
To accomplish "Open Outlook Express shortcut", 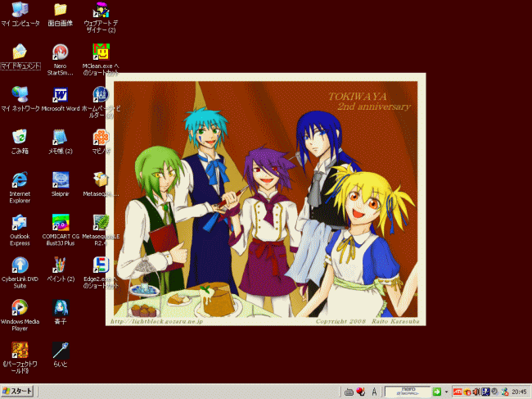I will 20,230.
